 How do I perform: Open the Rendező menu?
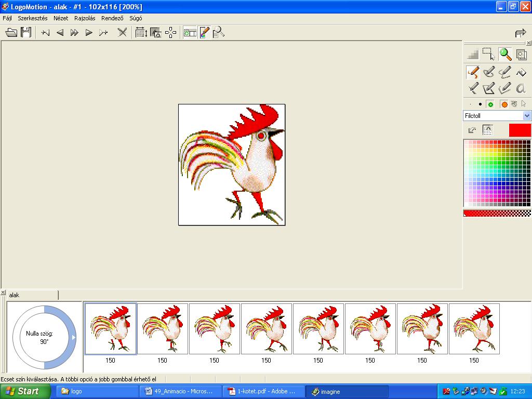click(112, 18)
